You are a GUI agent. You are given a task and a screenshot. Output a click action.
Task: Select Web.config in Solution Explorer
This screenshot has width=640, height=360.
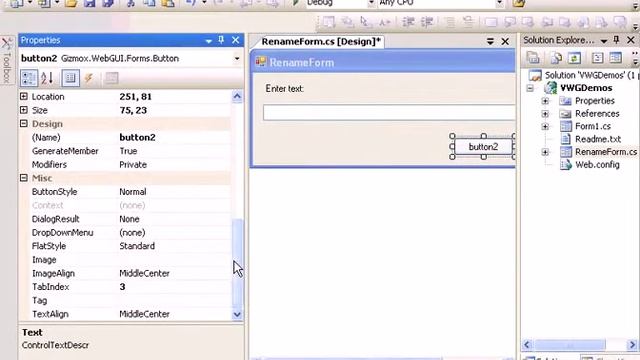(597, 165)
